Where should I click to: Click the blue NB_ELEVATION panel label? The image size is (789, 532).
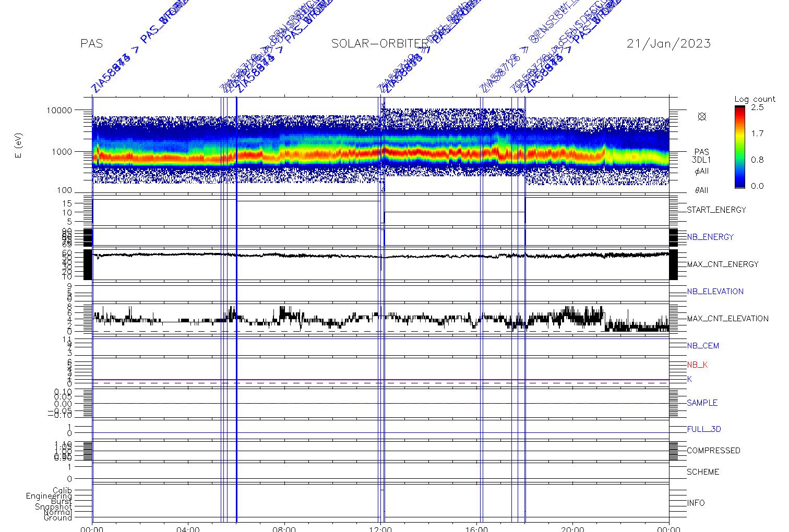coord(715,292)
